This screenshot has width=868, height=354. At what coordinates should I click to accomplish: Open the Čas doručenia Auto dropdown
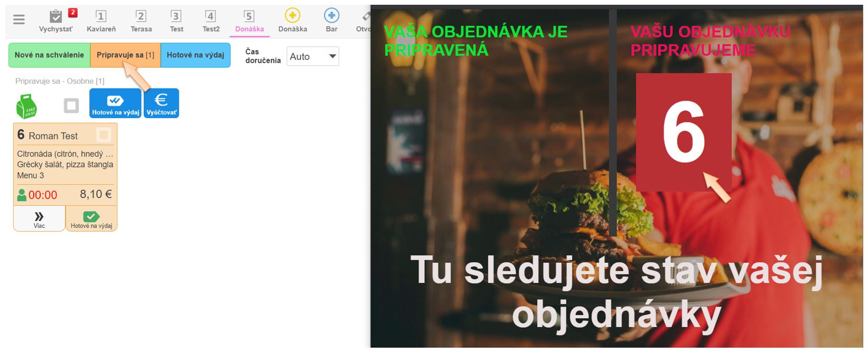(313, 56)
